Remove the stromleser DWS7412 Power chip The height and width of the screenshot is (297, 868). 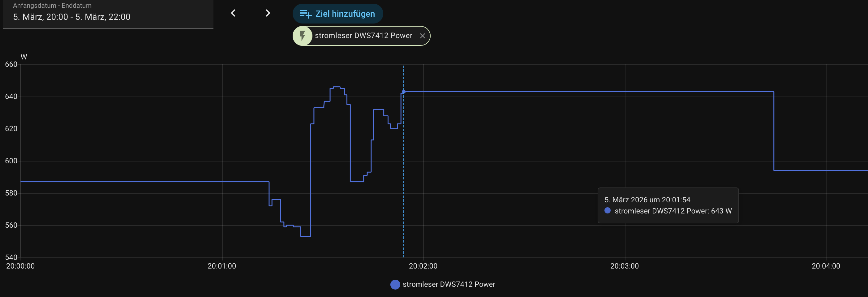tap(422, 36)
